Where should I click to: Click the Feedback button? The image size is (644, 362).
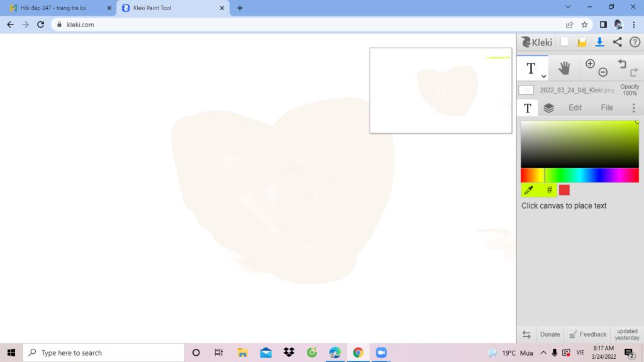click(x=588, y=334)
